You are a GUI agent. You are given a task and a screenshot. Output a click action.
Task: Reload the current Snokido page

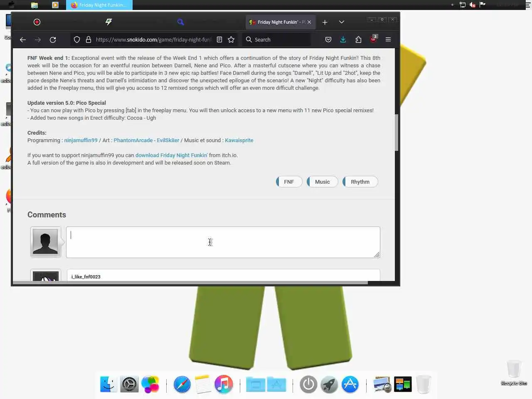pyautogui.click(x=53, y=39)
